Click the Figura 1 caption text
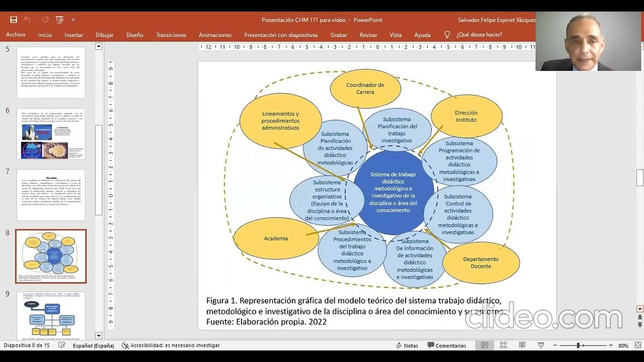 tap(355, 311)
